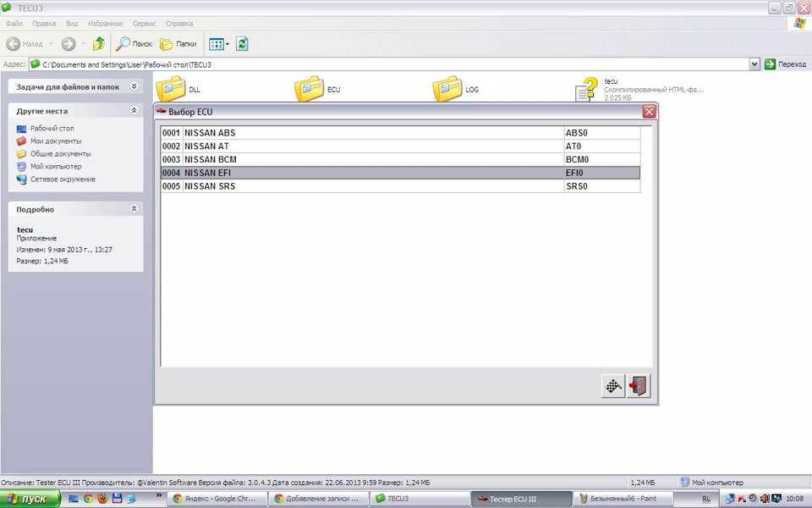Click the exit door icon button
Screen dimensions: 812x508
point(639,386)
